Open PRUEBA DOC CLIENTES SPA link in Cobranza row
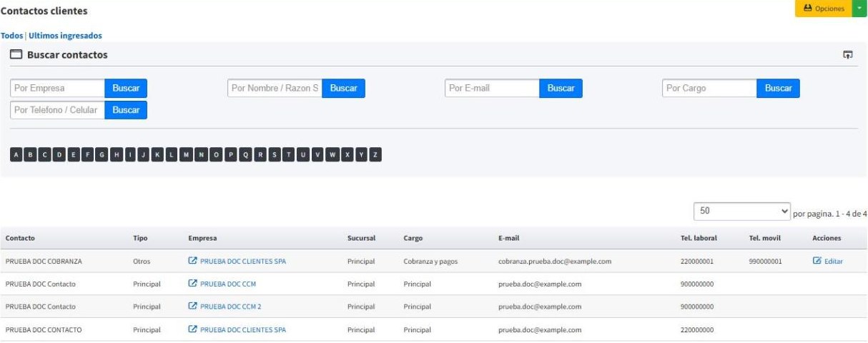Viewport: 868px width, 343px height. point(243,262)
